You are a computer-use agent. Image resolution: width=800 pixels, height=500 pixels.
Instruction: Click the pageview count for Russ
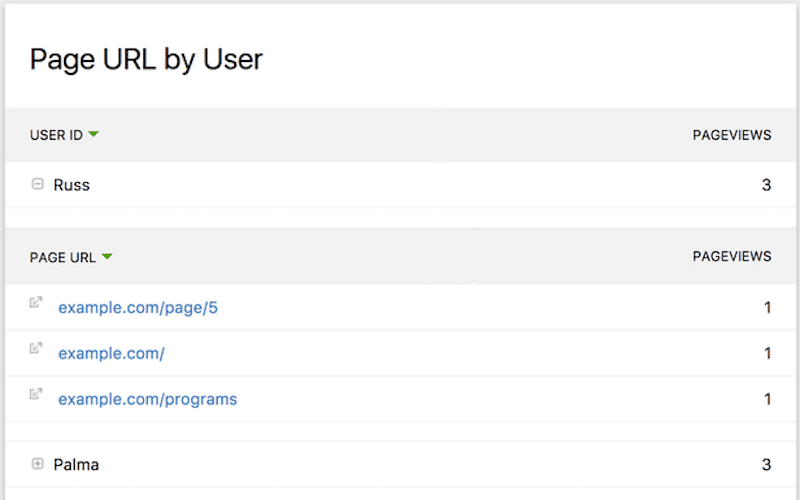point(766,185)
